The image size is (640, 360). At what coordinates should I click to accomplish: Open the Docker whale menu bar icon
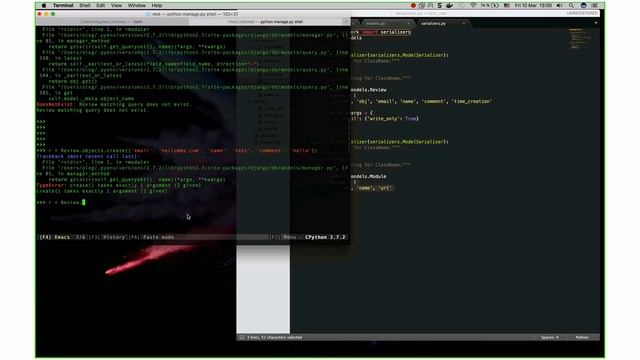[449, 6]
